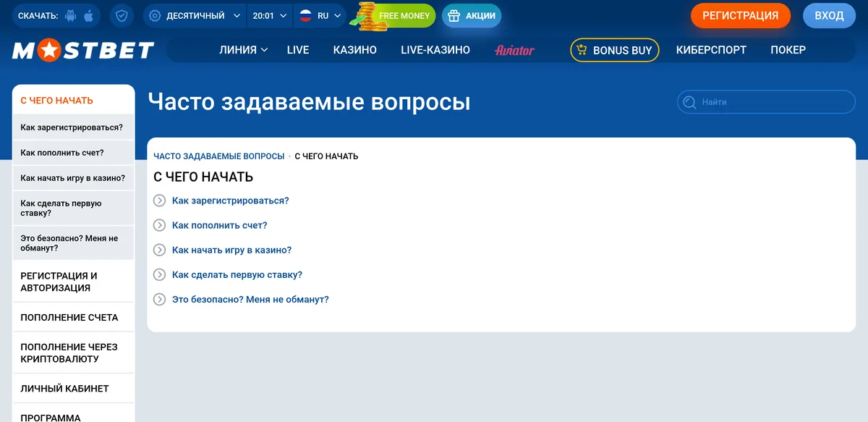This screenshot has width=868, height=422.
Task: Open sidebar item Как пополнить счет?
Action: (x=74, y=153)
